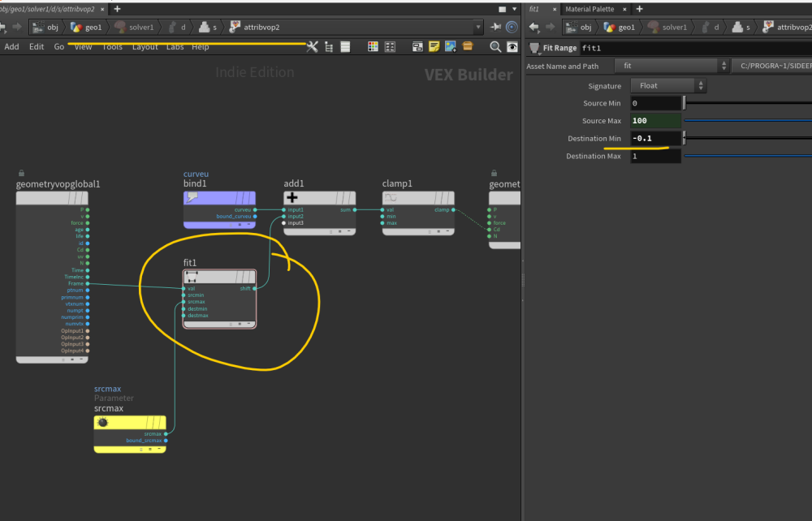The height and width of the screenshot is (521, 812).
Task: Click the Source Max slider track
Action: click(x=748, y=121)
